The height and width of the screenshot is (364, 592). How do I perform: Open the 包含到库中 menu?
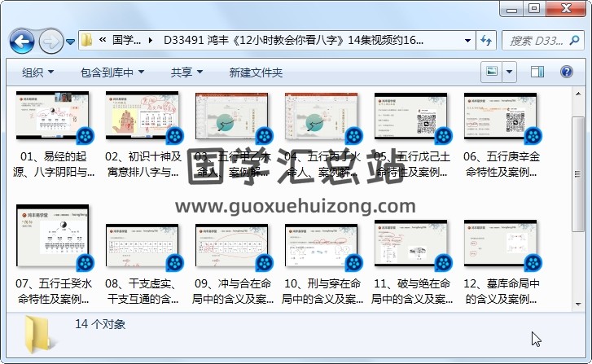pyautogui.click(x=112, y=72)
